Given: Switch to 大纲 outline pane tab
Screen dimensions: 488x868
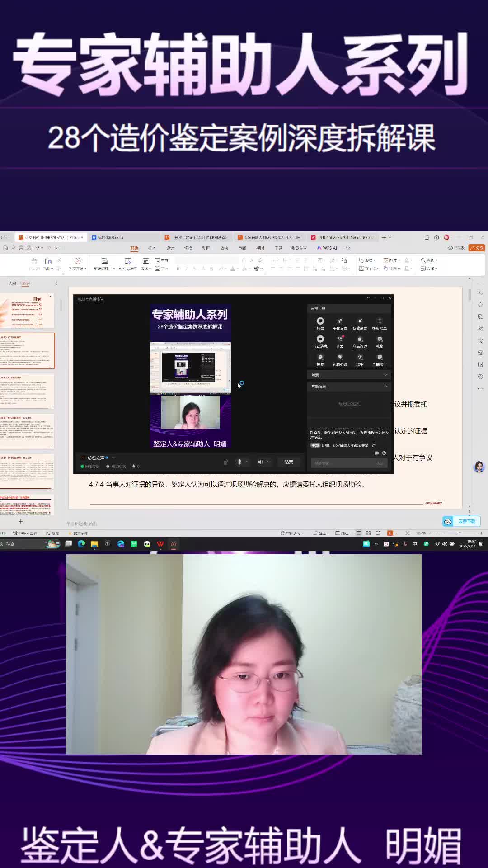Looking at the screenshot, I should click(12, 283).
